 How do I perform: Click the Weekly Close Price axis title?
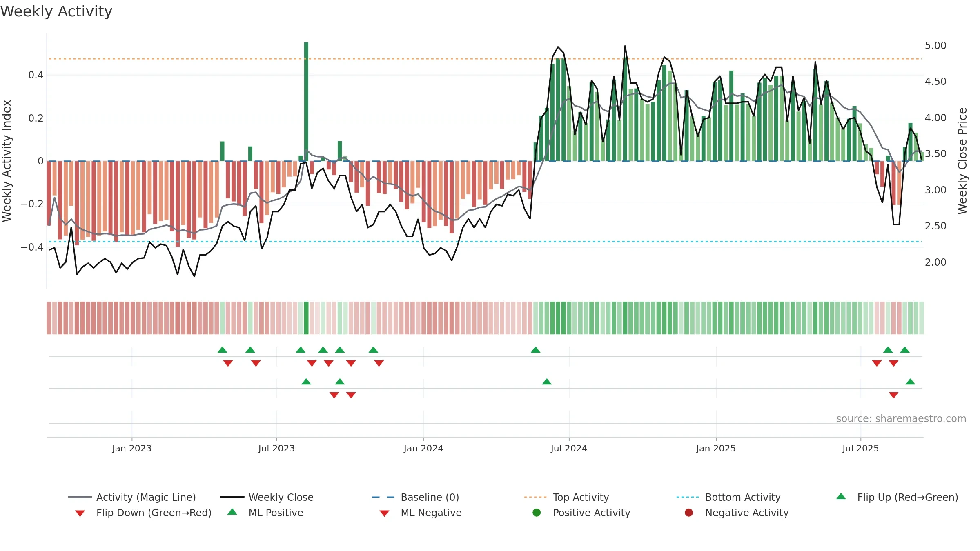click(x=962, y=161)
